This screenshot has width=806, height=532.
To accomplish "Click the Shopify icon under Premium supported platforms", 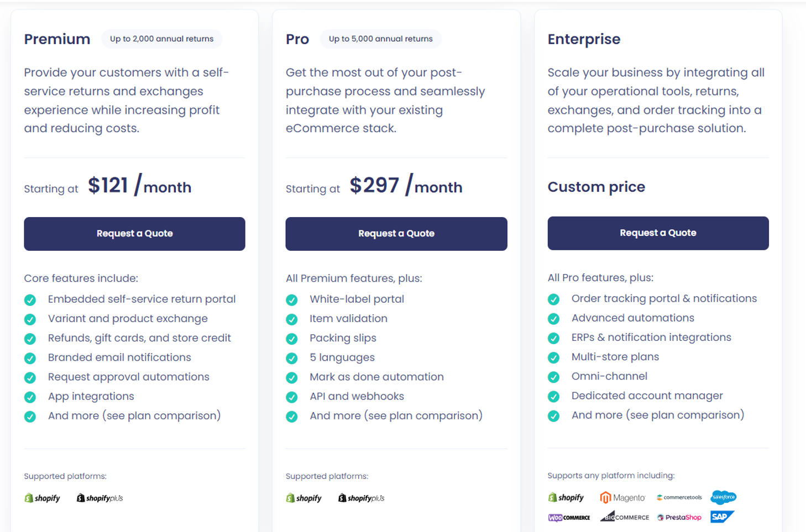I will point(41,498).
